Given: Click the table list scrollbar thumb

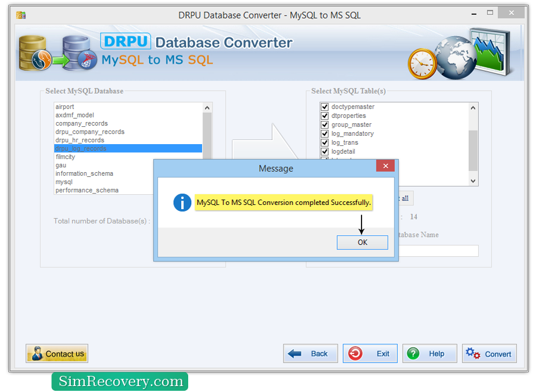Looking at the screenshot, I should click(473, 151).
